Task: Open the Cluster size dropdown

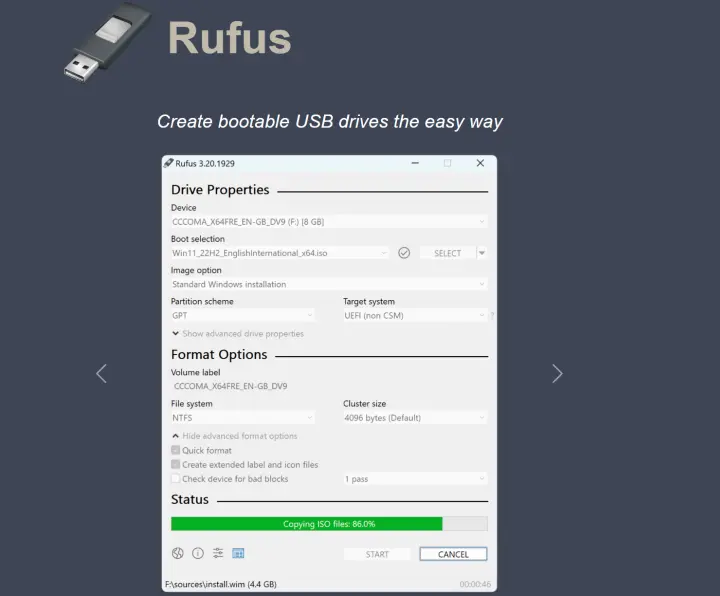Action: point(415,418)
